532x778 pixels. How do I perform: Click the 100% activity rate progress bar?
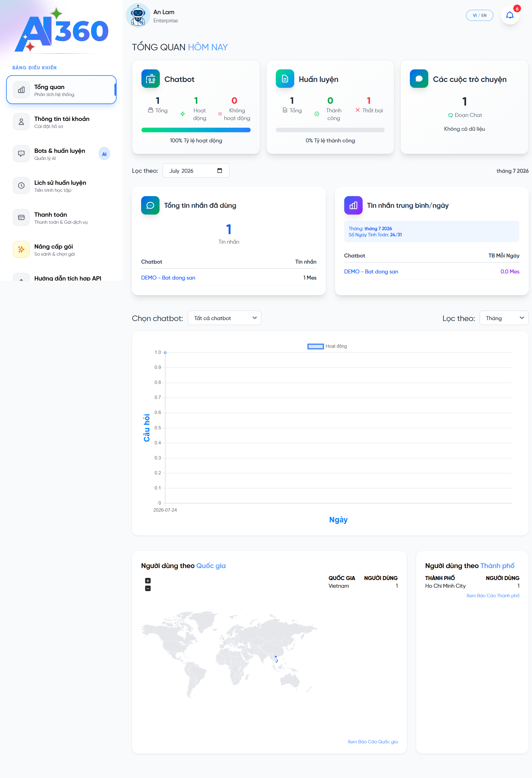pos(196,130)
